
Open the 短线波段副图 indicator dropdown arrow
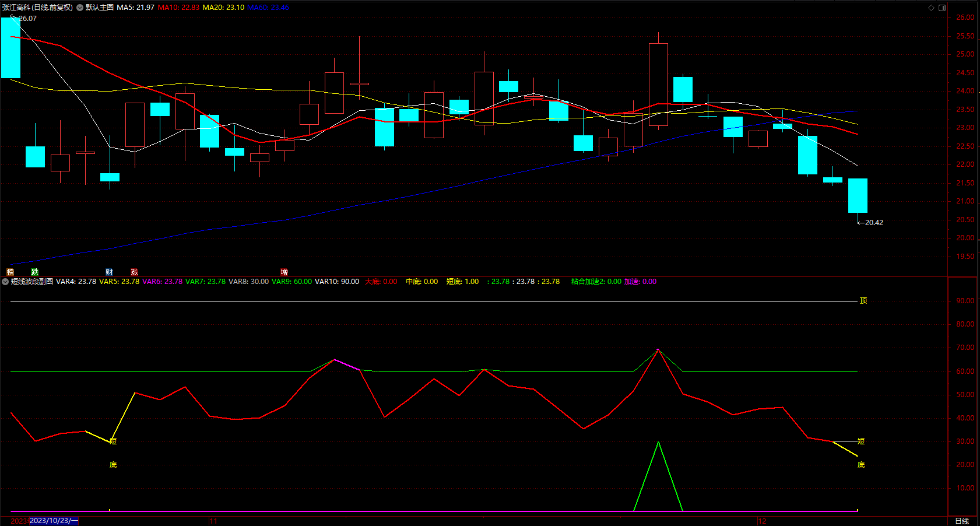coord(5,282)
